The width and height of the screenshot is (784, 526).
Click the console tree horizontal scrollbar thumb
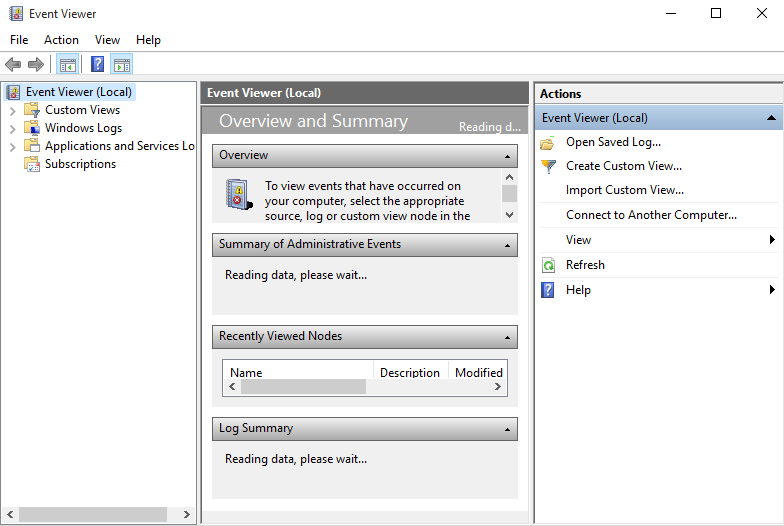[x=93, y=514]
